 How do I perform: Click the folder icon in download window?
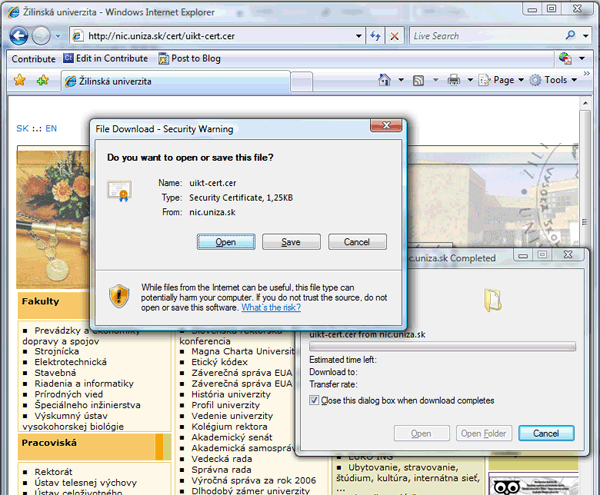[493, 300]
